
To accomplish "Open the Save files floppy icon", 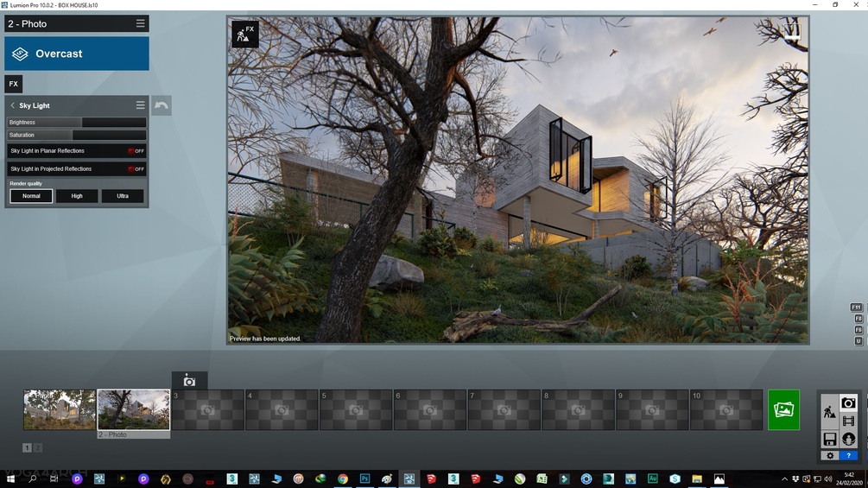I will coord(829,440).
